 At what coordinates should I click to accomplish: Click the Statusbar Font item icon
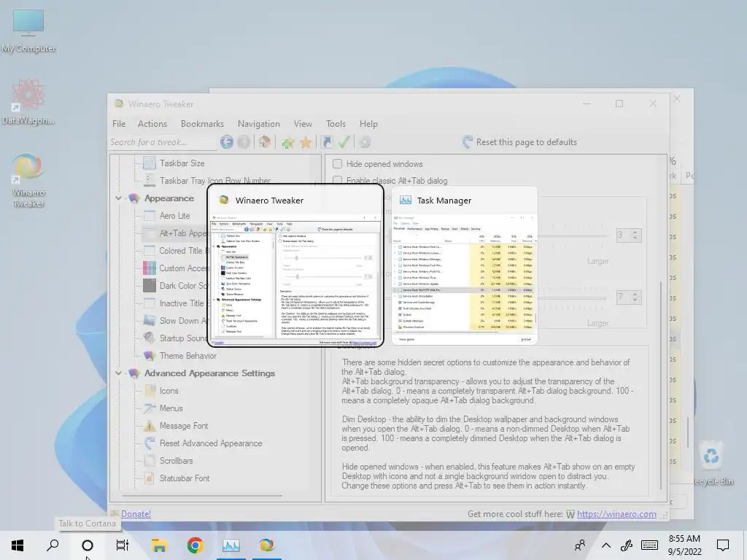pyautogui.click(x=150, y=478)
